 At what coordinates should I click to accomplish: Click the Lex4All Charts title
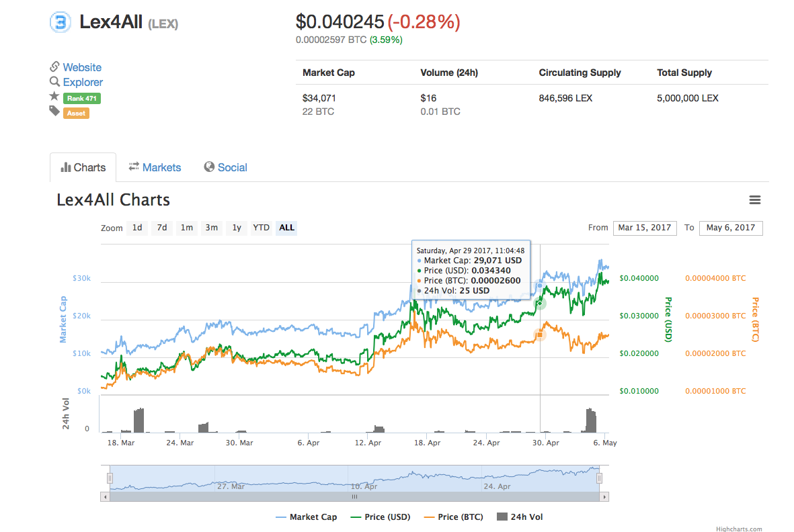tap(114, 200)
